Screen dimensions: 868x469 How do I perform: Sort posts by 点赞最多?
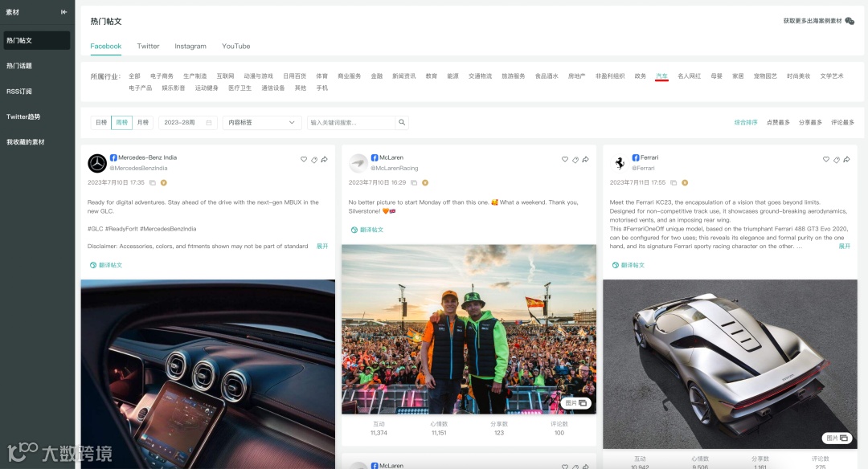coord(778,122)
